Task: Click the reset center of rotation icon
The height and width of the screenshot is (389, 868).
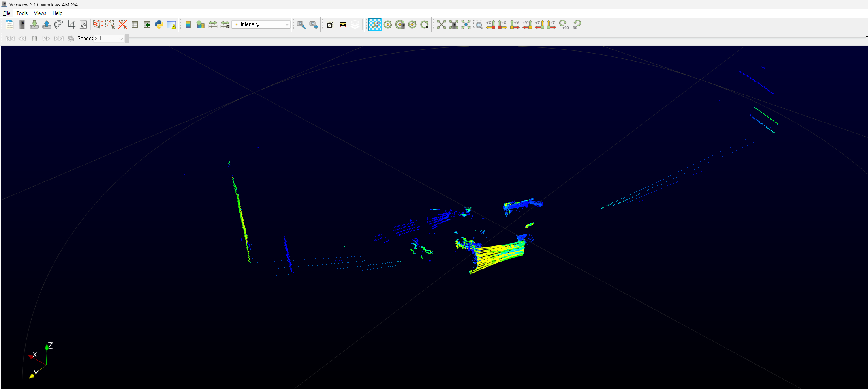Action: [x=388, y=24]
